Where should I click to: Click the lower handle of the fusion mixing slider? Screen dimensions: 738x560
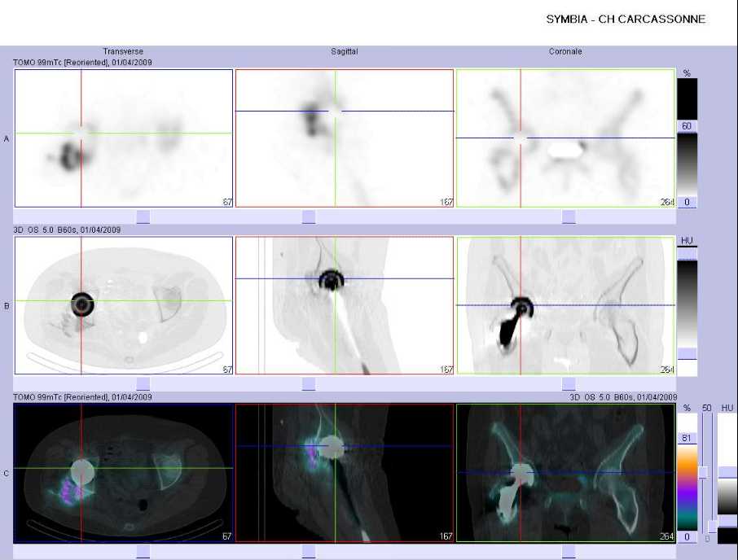[713, 527]
